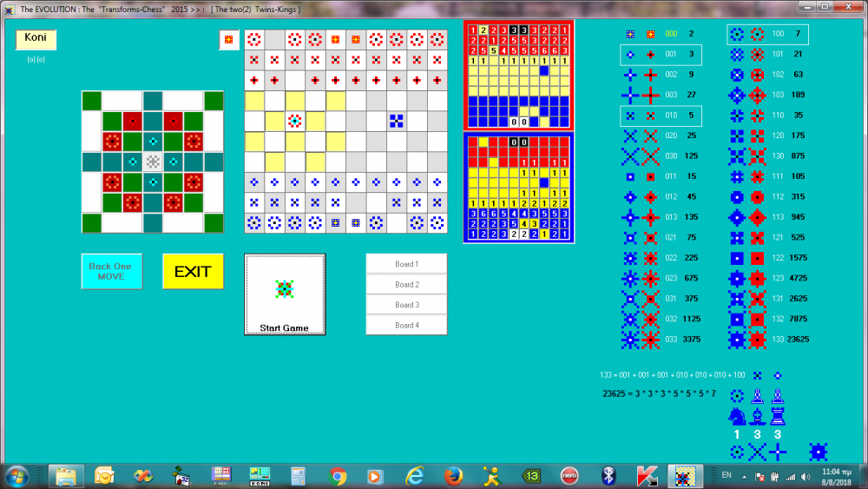Click the blue icon in the 013 legend row
The height and width of the screenshot is (489, 868).
tap(630, 217)
